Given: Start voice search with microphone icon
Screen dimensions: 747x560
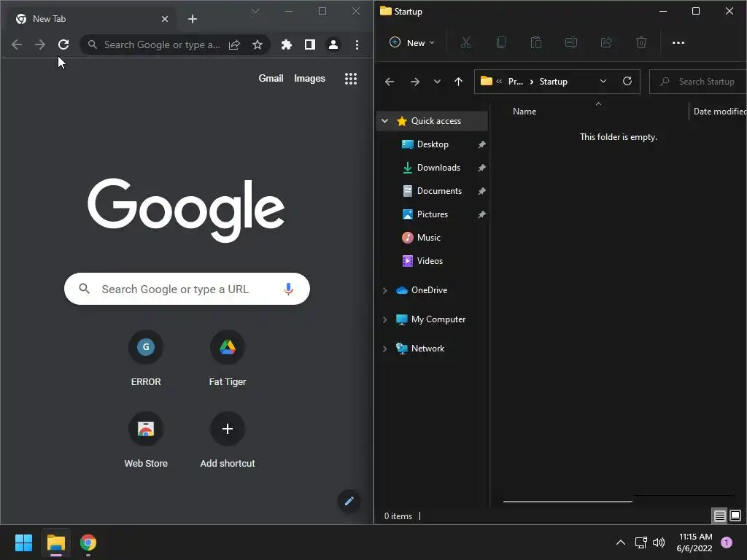Looking at the screenshot, I should tap(288, 289).
